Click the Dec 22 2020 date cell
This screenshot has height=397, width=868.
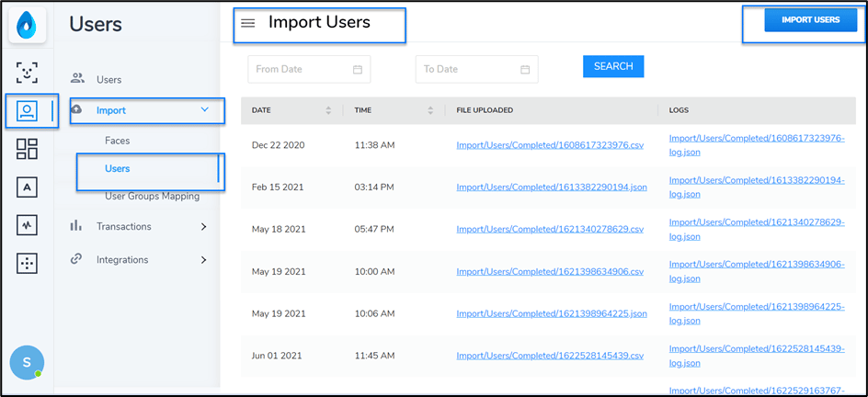[278, 145]
